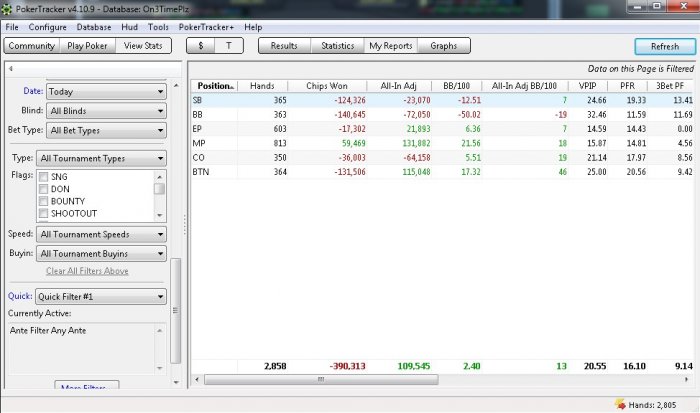Open the All Tournament Buyins dropdown
Viewport: 700px width, 413px height.
101,254
